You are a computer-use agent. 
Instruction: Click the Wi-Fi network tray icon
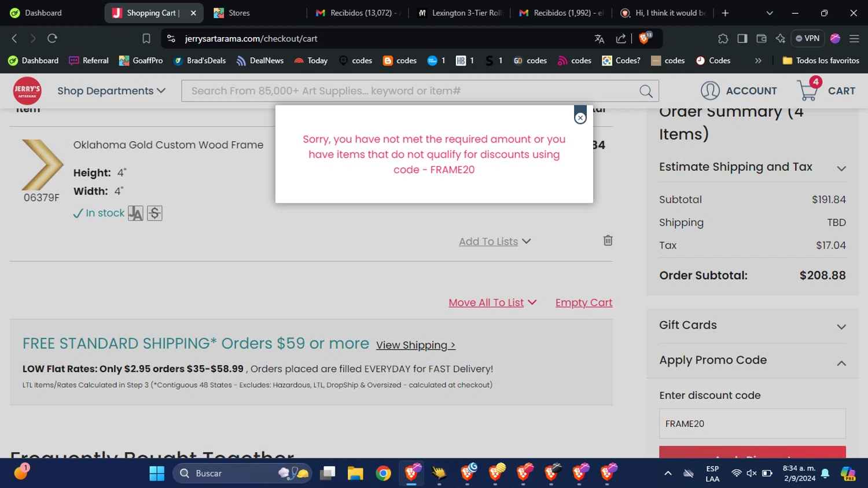736,474
